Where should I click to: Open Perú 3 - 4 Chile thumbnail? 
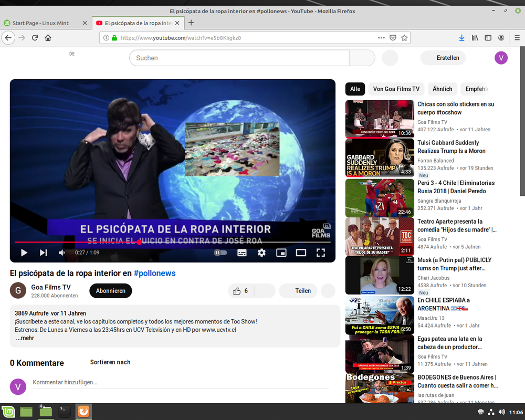click(x=380, y=198)
